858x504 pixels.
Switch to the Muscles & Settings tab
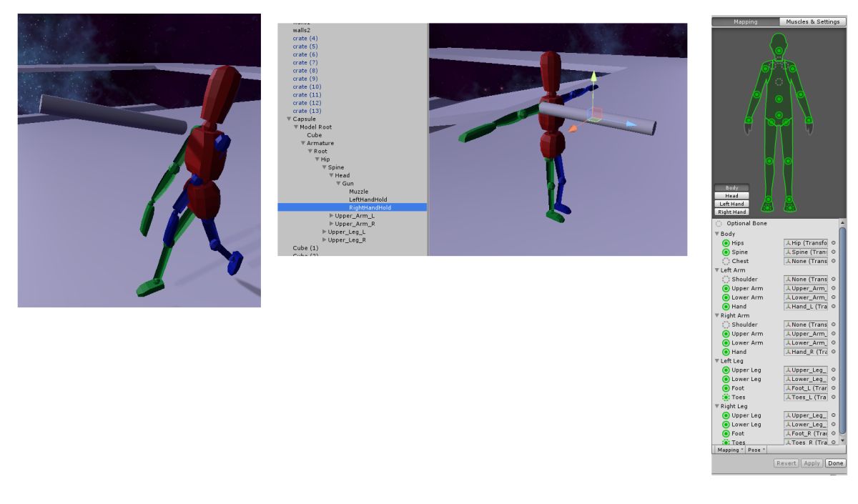click(x=812, y=21)
